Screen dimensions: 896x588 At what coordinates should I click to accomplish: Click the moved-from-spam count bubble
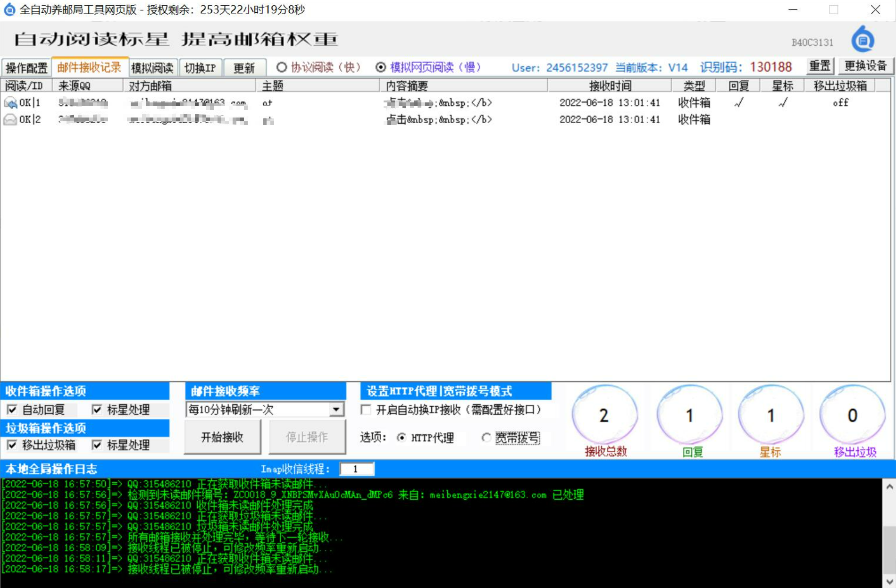[852, 415]
